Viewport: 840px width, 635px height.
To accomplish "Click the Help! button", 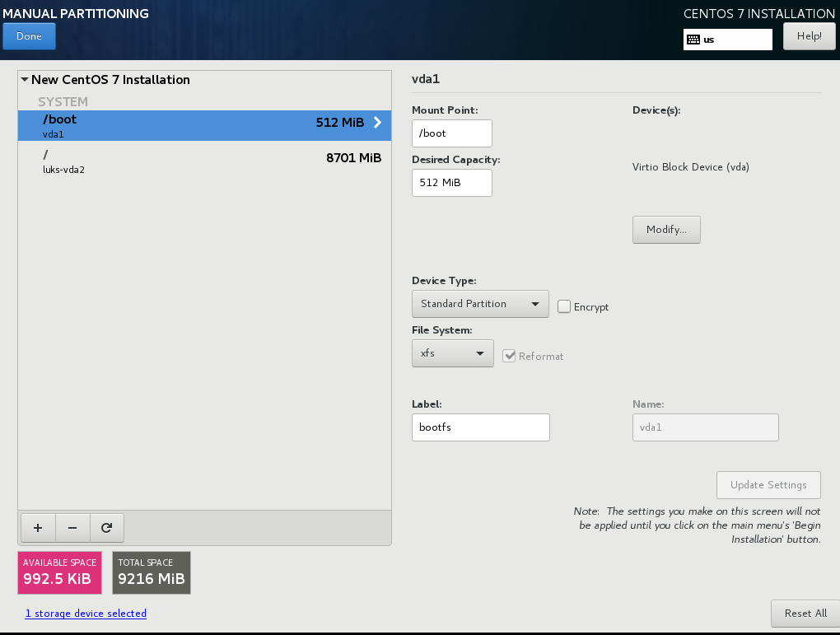I will pos(809,36).
